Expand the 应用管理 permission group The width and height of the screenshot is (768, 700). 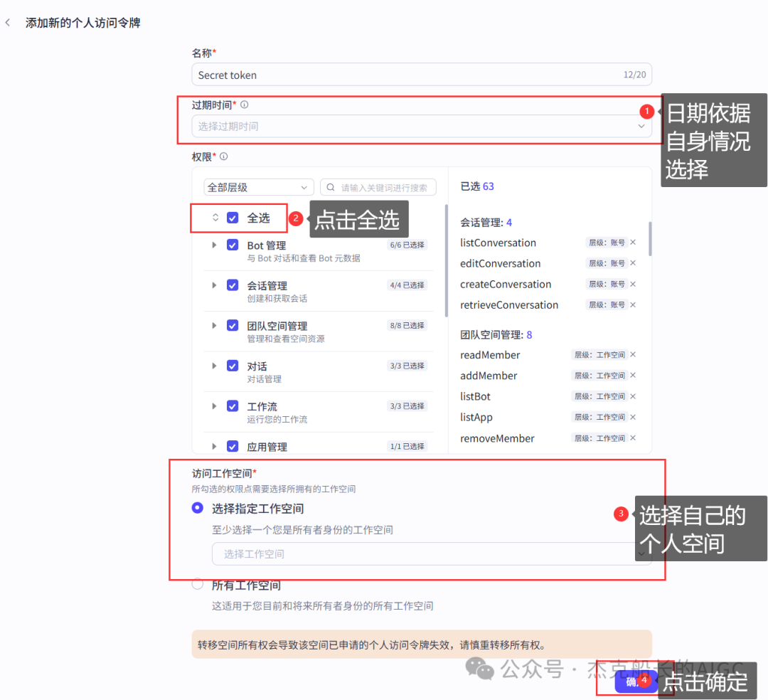click(214, 446)
